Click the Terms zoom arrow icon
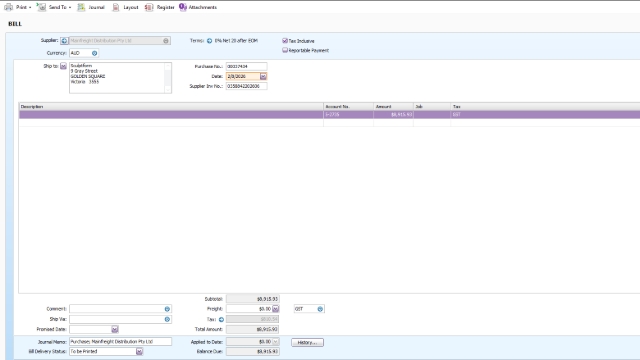The height and width of the screenshot is (360, 640). [209, 40]
